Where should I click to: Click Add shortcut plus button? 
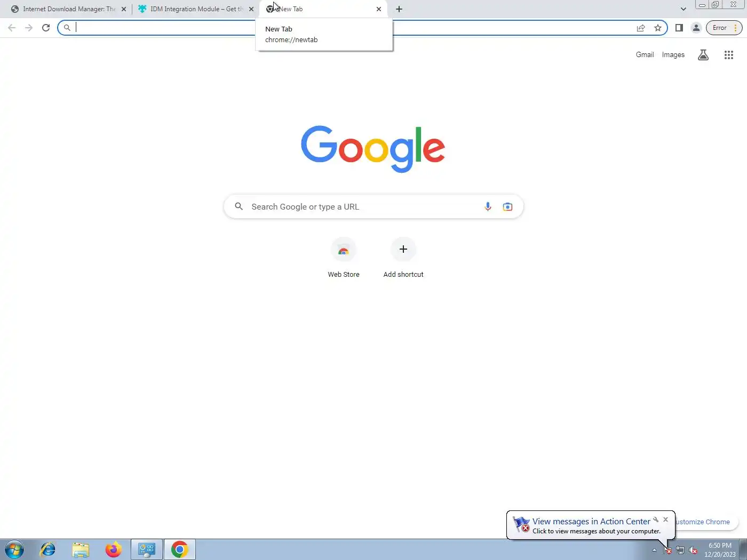[x=403, y=258]
